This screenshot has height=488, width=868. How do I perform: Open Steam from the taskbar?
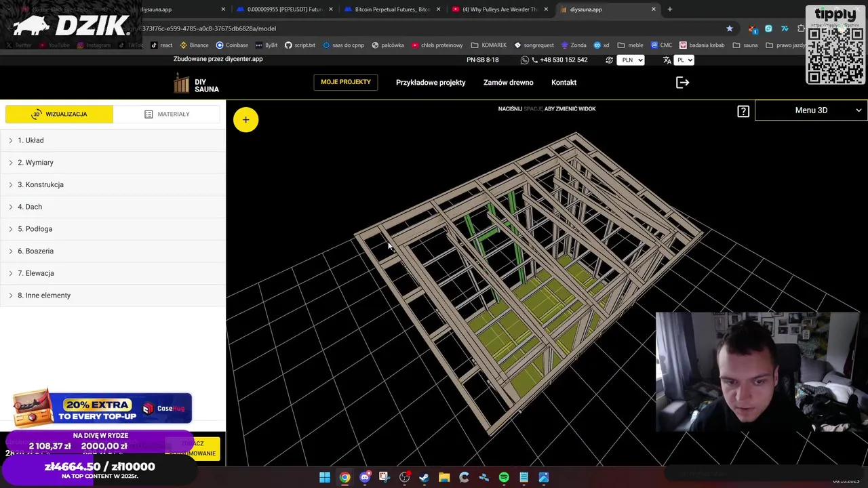click(425, 477)
